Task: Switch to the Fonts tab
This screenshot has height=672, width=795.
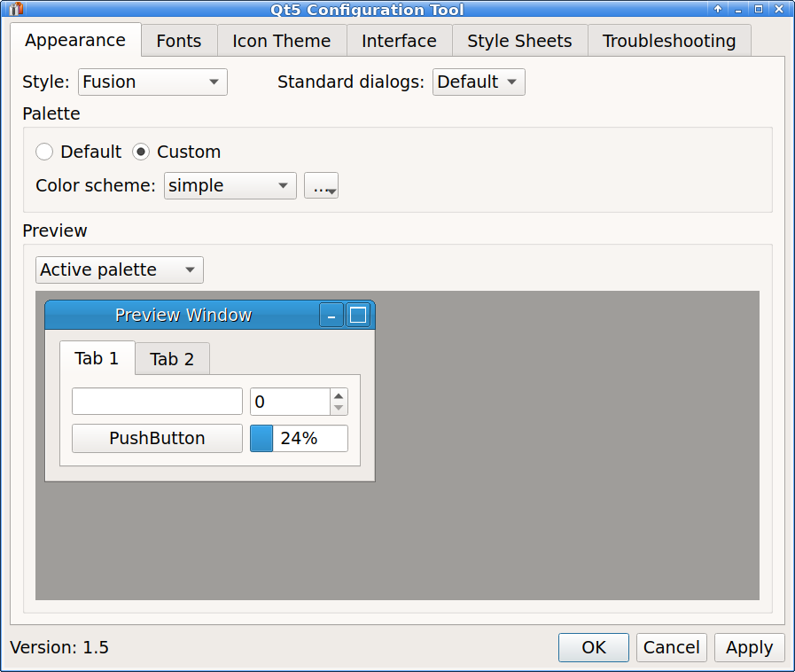Action: pos(178,41)
